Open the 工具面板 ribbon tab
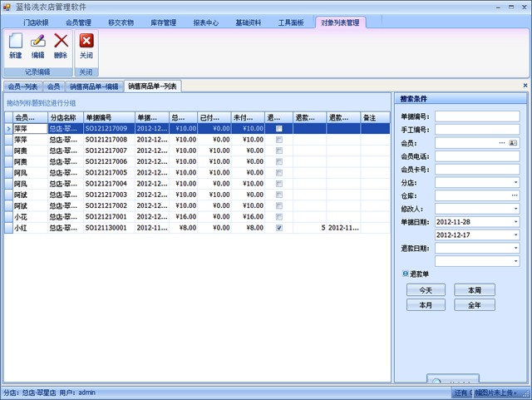The image size is (532, 400). 291,22
